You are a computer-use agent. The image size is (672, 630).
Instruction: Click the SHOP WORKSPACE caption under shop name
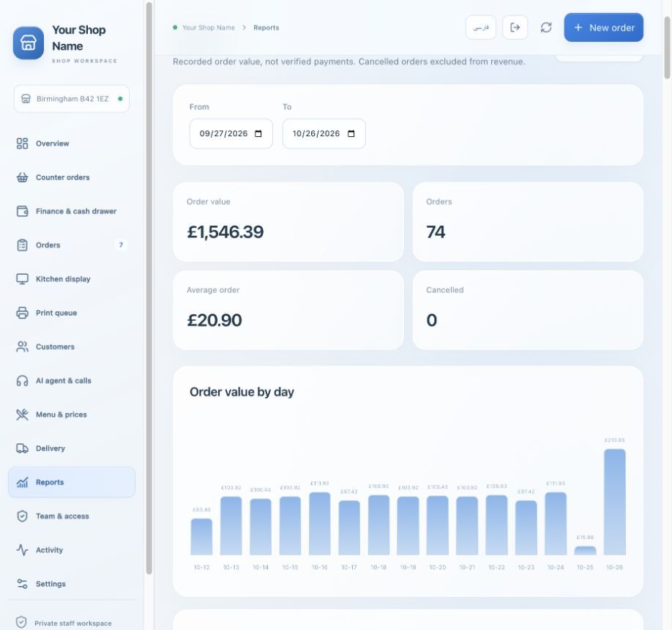(84, 61)
